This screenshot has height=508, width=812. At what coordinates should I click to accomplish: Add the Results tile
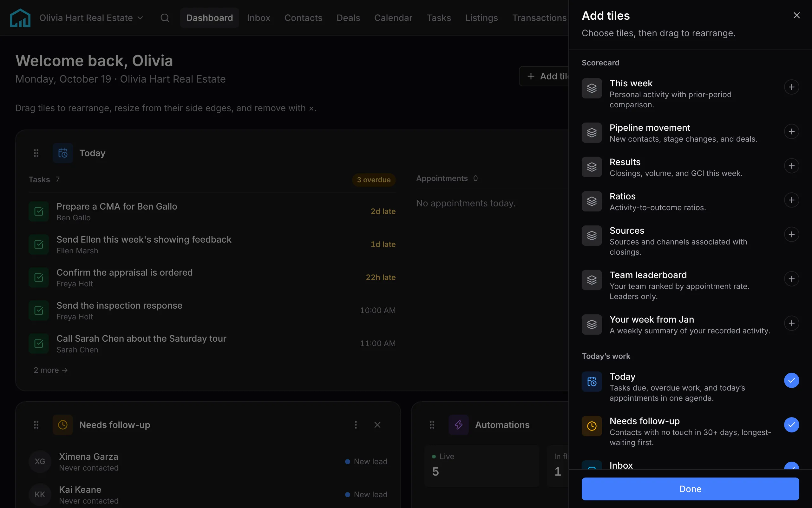coord(791,166)
